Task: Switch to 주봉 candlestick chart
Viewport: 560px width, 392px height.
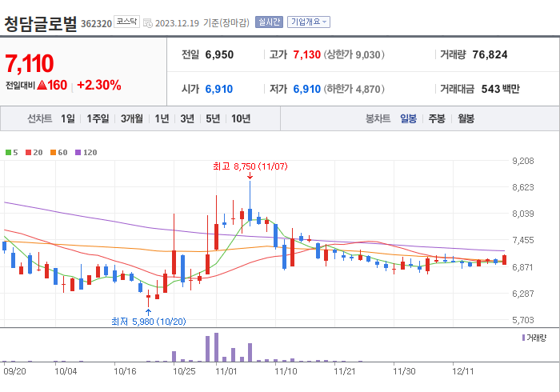Action: tap(437, 118)
